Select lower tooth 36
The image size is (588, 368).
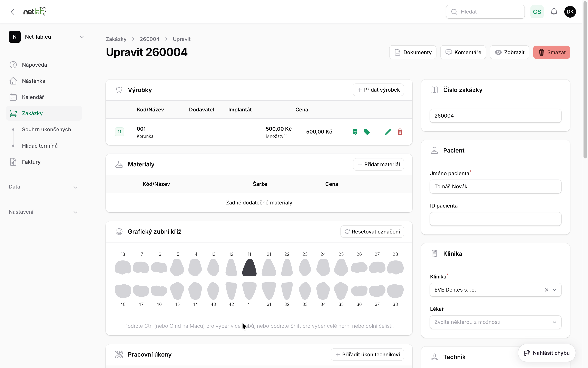pyautogui.click(x=359, y=291)
